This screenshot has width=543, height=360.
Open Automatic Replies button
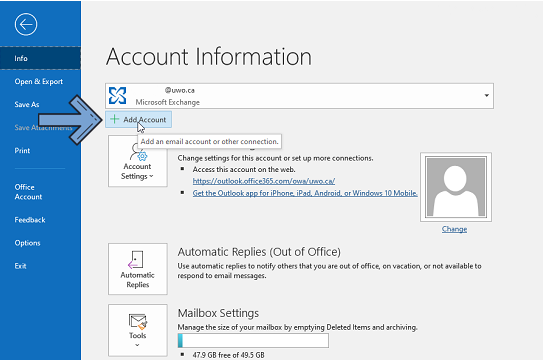click(x=137, y=269)
